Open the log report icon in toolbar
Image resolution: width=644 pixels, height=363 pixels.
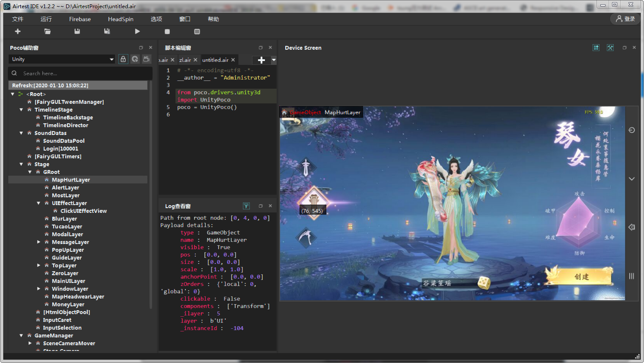197,32
